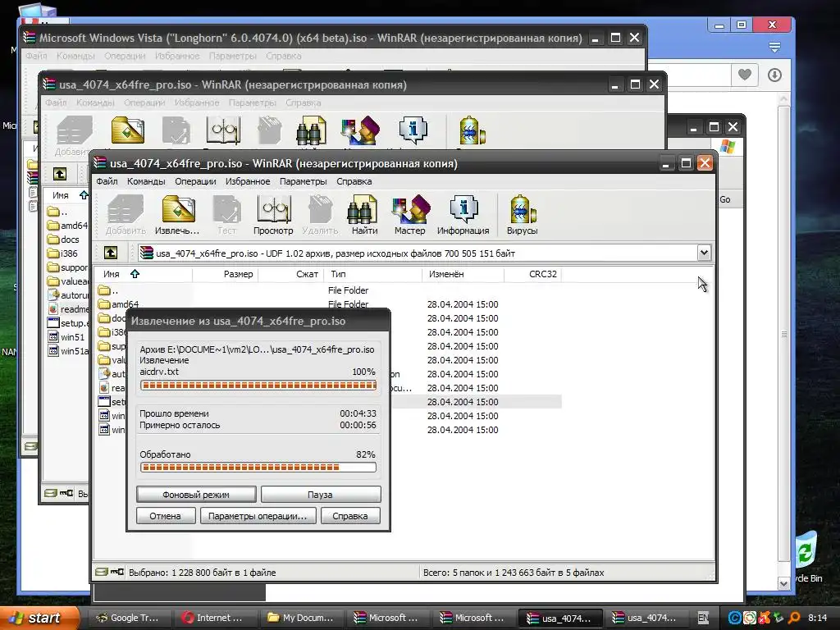Click the Сжат column header

click(x=290, y=274)
